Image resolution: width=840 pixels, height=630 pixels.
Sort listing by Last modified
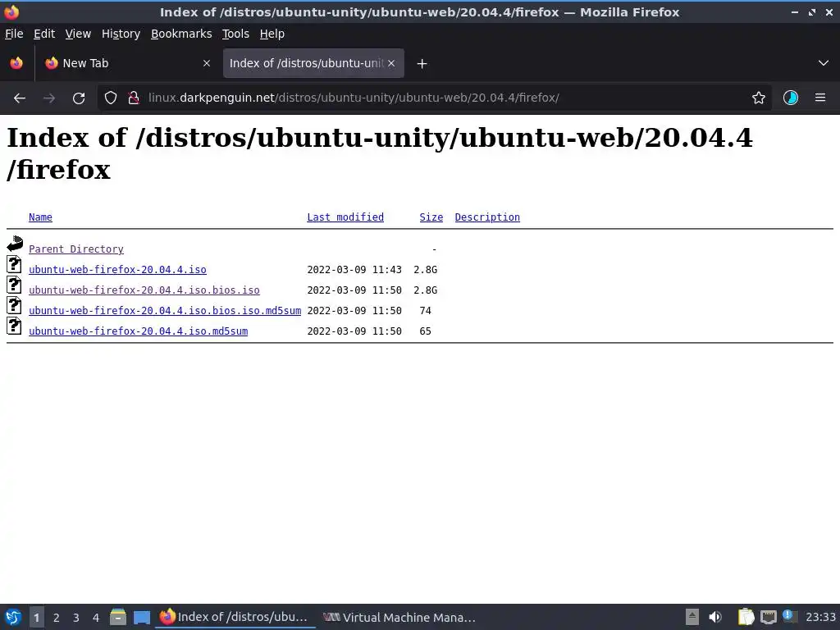coord(345,217)
